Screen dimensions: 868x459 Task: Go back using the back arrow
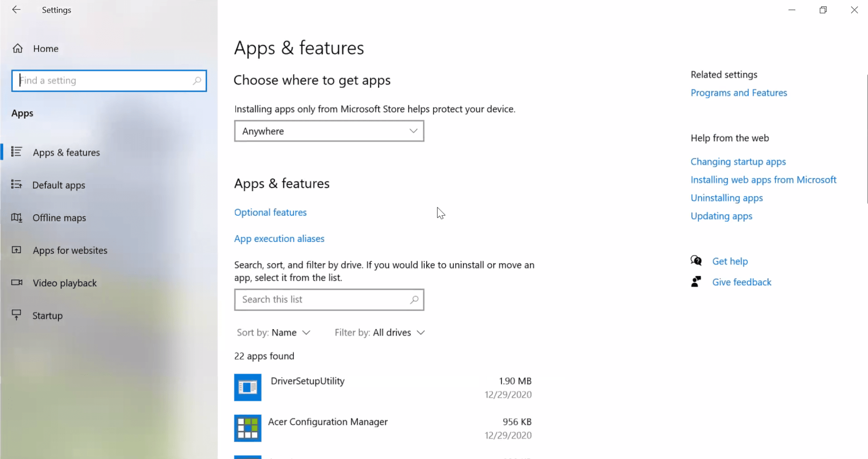16,10
